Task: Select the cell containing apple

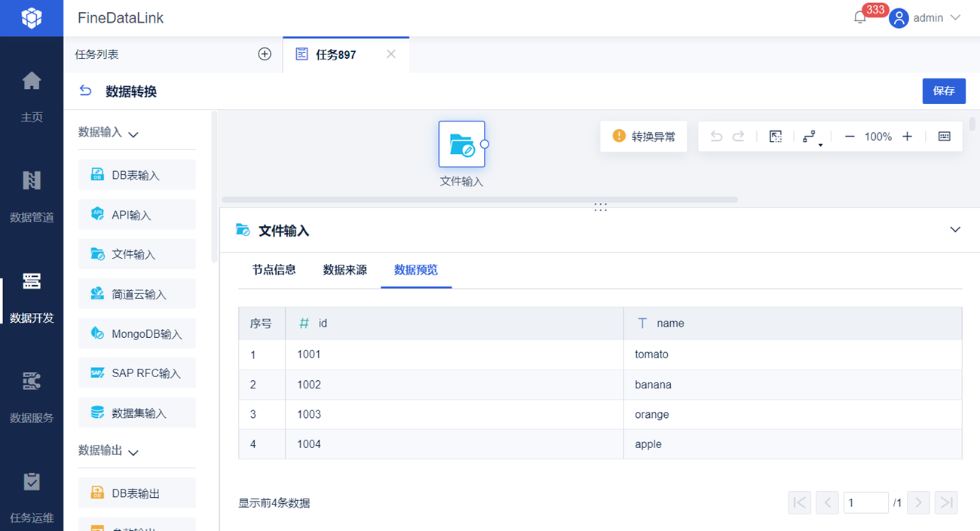Action: tap(793, 444)
